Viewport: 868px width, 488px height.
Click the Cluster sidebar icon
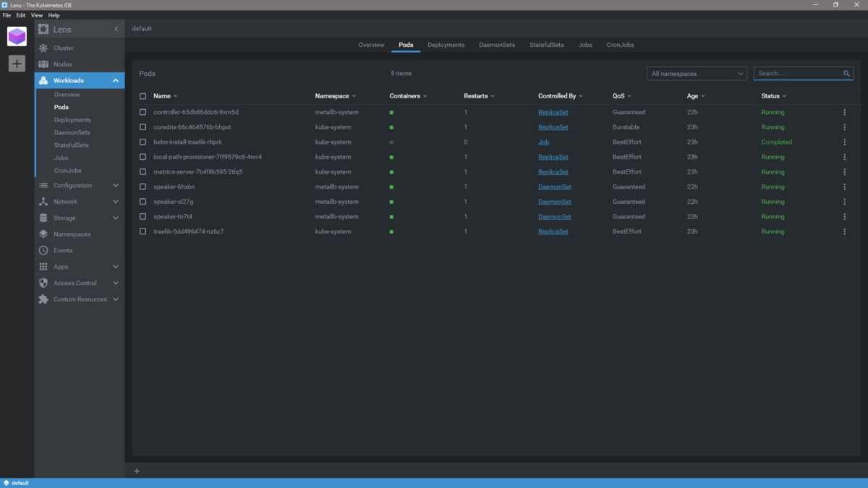click(x=43, y=48)
